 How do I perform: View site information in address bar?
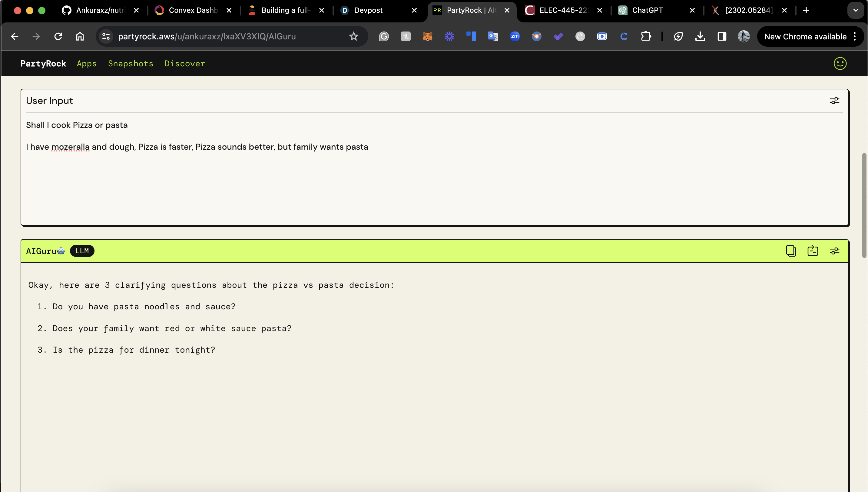[x=106, y=36]
